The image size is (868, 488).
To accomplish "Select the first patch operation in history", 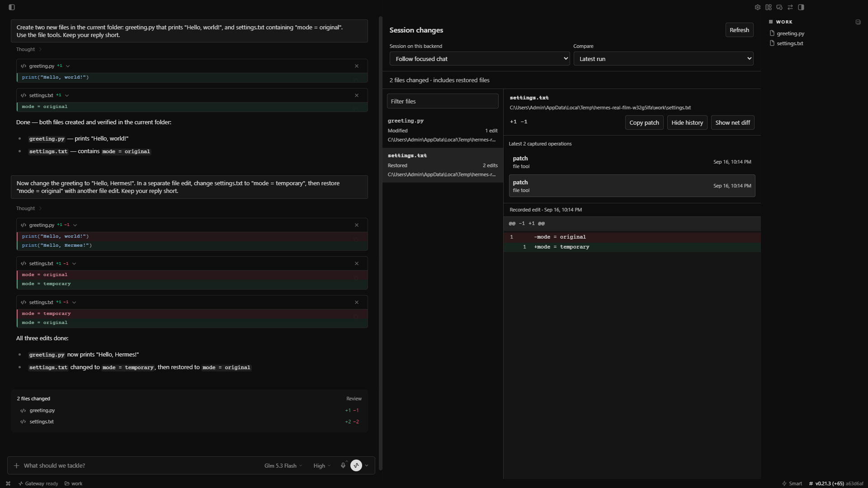I will point(632,162).
